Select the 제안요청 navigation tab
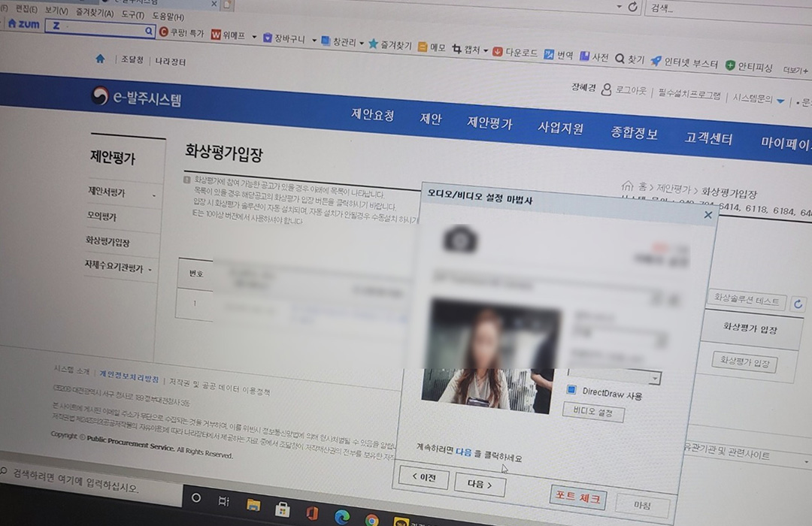 click(373, 114)
